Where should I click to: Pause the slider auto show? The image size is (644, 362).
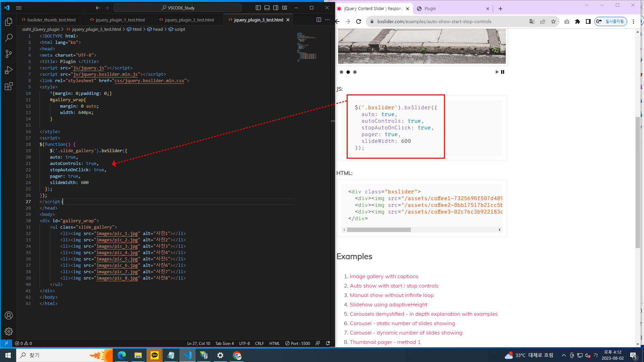pyautogui.click(x=502, y=72)
